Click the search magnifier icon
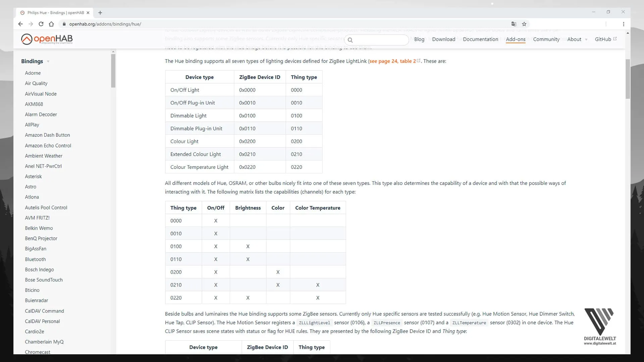 (350, 40)
